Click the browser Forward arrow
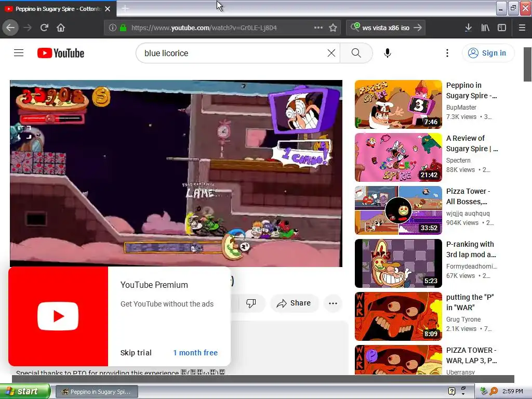 point(28,28)
